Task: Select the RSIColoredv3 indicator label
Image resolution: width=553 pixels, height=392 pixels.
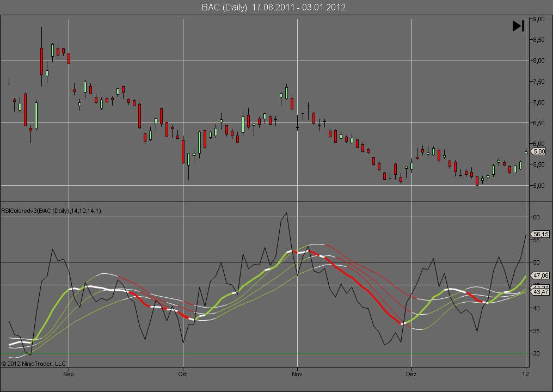Action: point(51,211)
